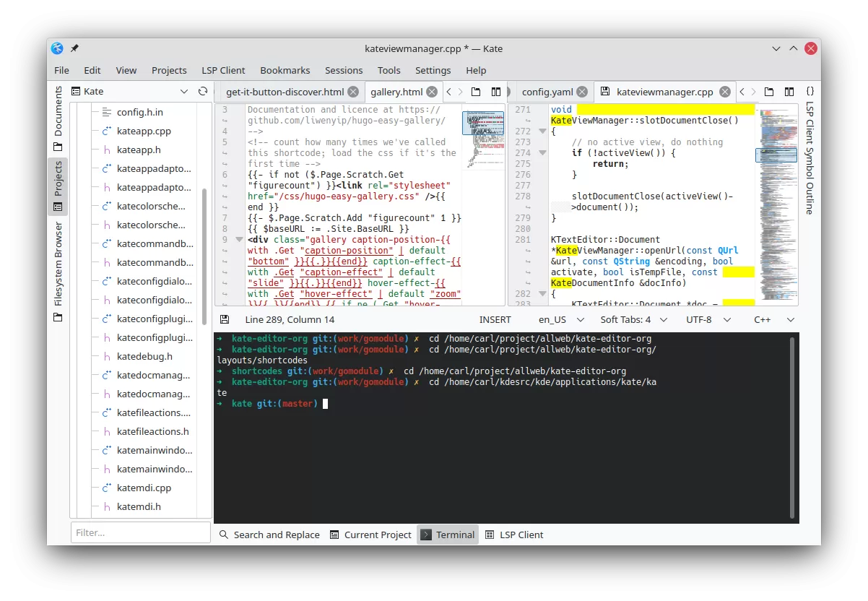The width and height of the screenshot is (868, 601).
Task: Close the gallery.html tab
Action: coord(431,92)
